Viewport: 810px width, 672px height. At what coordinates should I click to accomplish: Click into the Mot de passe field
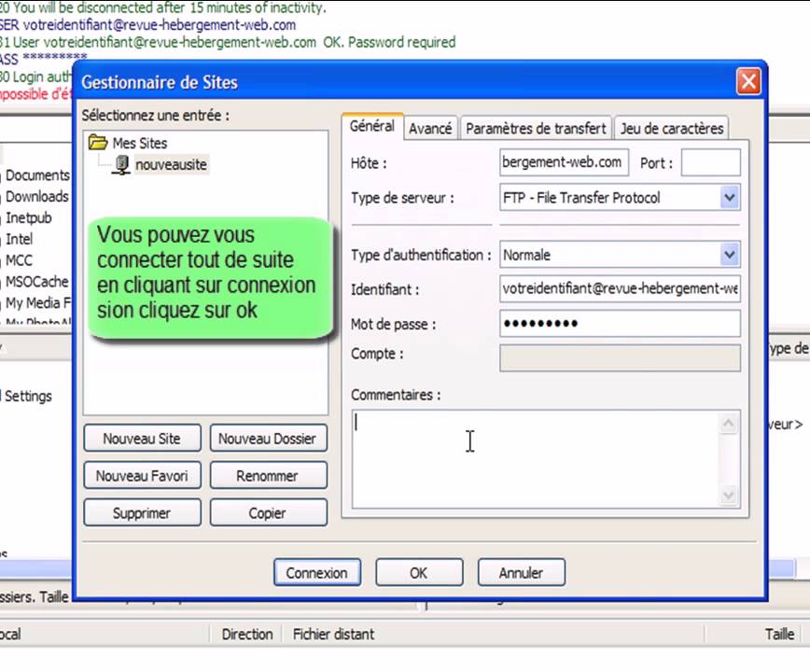[620, 323]
